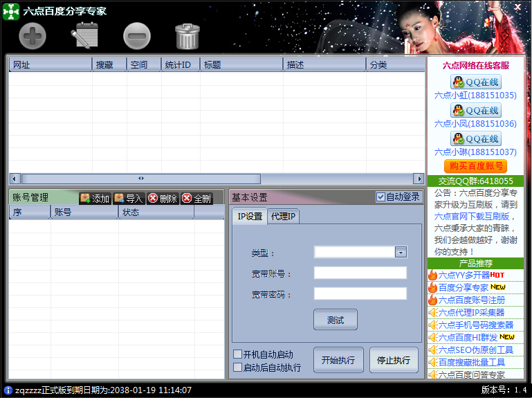This screenshot has width=532, height=398.
Task: Click the 分类 column header
Action: [x=396, y=64]
